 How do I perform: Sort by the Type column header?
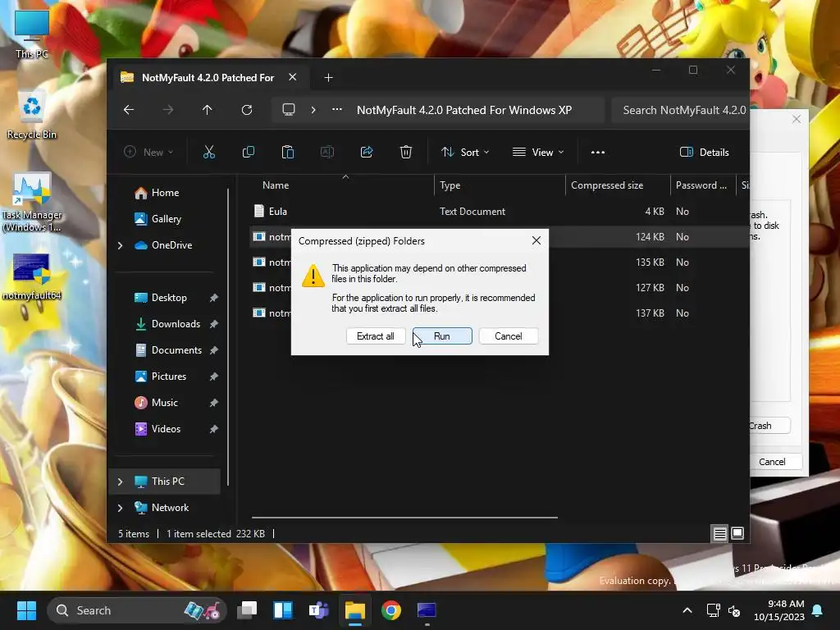pyautogui.click(x=450, y=185)
